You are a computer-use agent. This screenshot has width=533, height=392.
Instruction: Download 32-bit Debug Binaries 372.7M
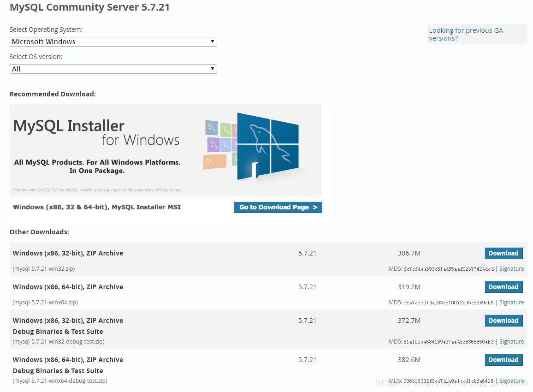503,321
